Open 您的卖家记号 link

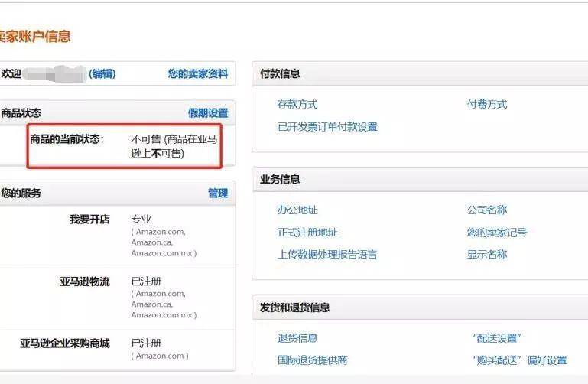click(x=497, y=233)
